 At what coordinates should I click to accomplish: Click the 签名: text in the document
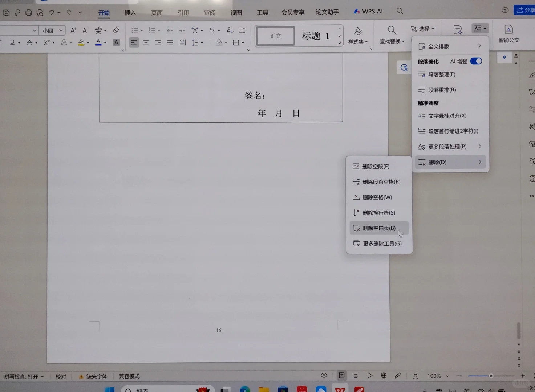click(255, 95)
